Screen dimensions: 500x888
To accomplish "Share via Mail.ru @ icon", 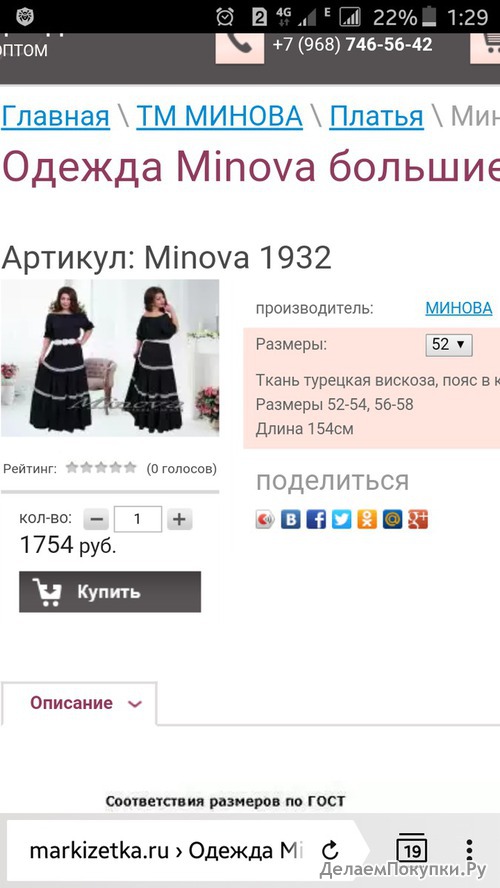I will click(392, 519).
